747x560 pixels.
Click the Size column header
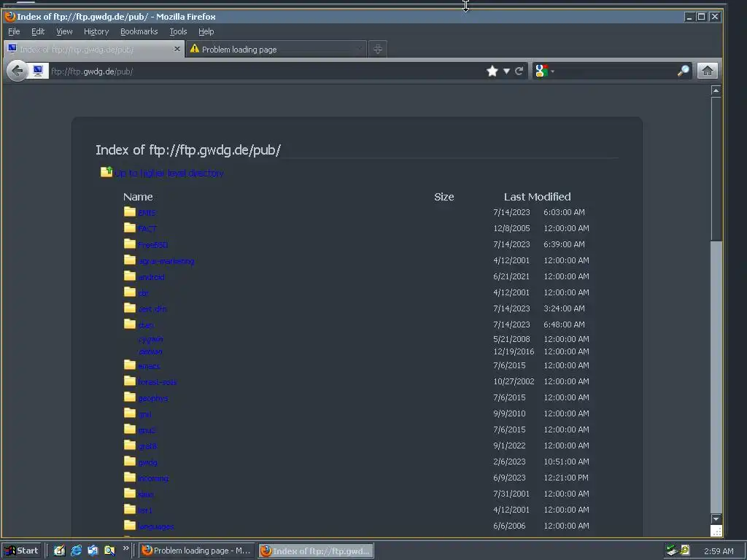pyautogui.click(x=444, y=197)
